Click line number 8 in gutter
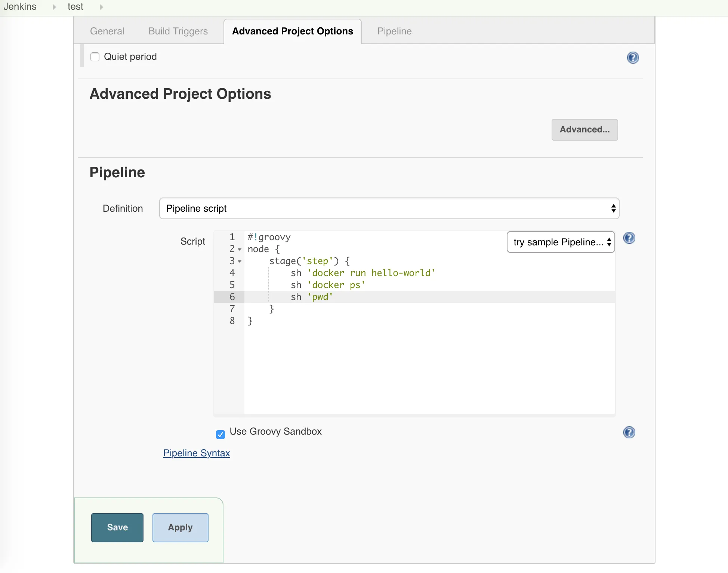Image resolution: width=728 pixels, height=573 pixels. (x=232, y=321)
